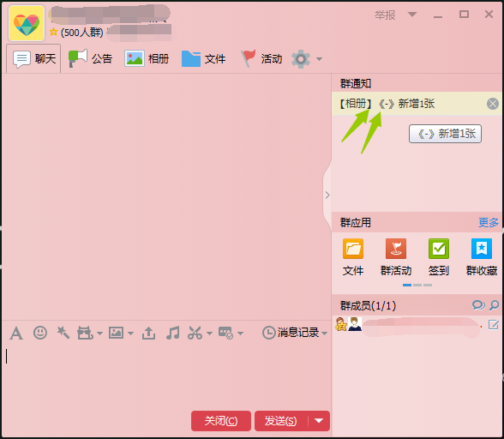Click the 群应用 section header
This screenshot has width=504, height=439.
pos(355,222)
